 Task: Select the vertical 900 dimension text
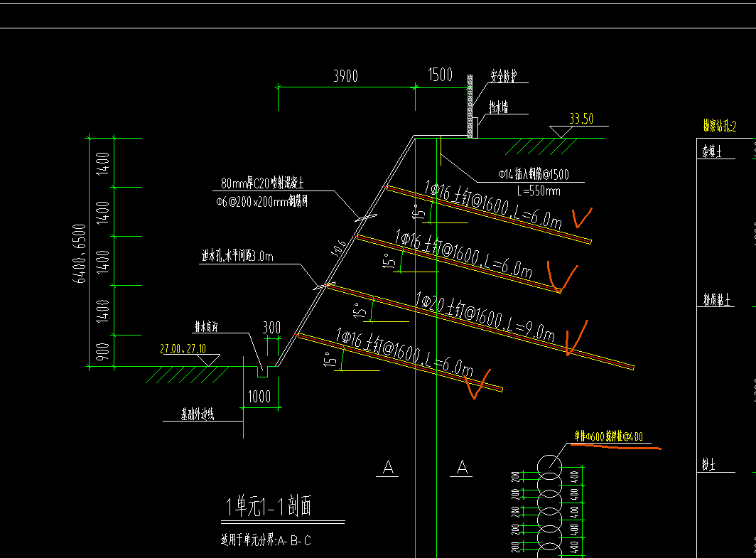[x=102, y=352]
